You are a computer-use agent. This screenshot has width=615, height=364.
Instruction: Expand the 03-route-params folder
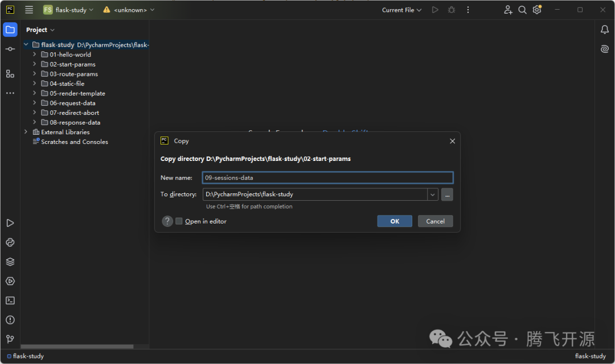[35, 74]
